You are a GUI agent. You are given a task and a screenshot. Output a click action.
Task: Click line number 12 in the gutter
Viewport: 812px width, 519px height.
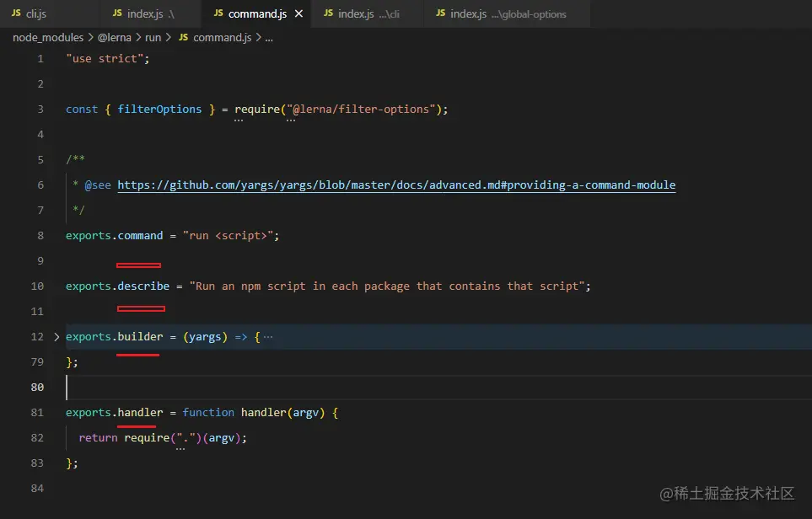(37, 337)
